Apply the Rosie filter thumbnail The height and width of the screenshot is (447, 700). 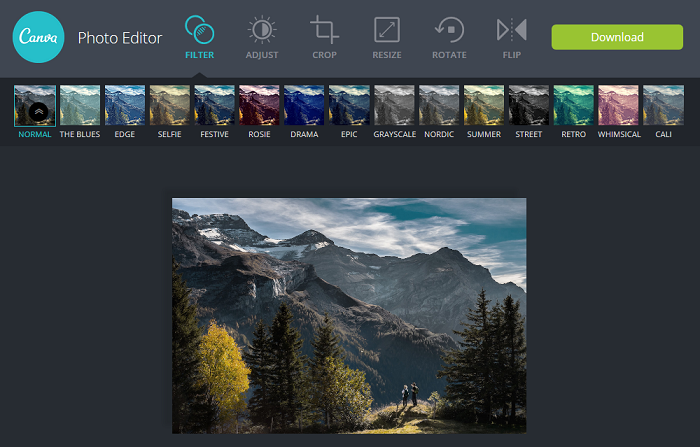(259, 105)
